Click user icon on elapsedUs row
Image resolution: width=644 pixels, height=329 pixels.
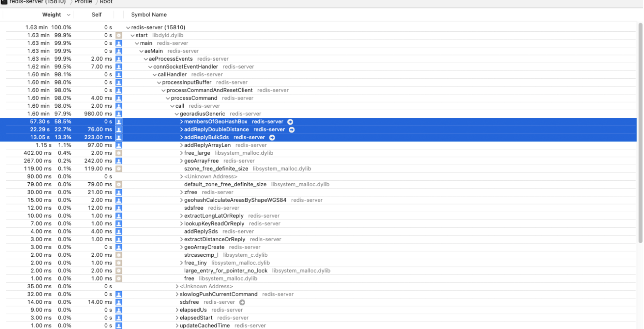click(x=119, y=310)
